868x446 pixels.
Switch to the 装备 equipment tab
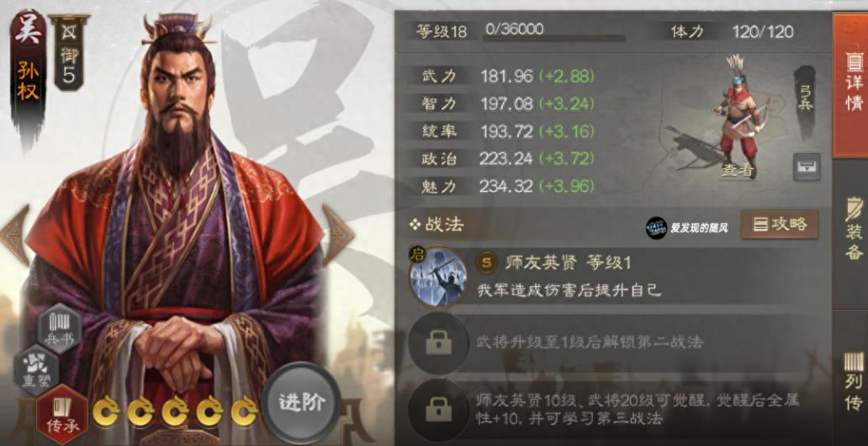tap(853, 227)
